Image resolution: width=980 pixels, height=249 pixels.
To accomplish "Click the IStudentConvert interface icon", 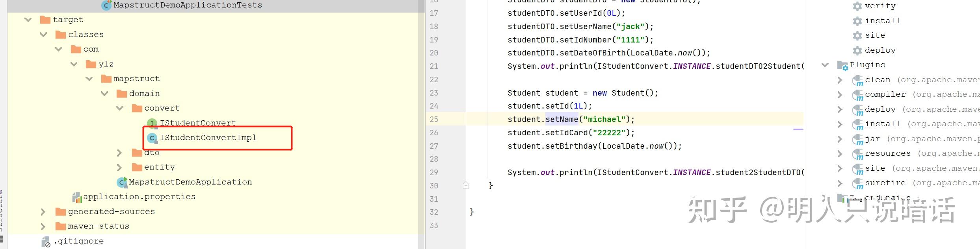I will tap(152, 123).
